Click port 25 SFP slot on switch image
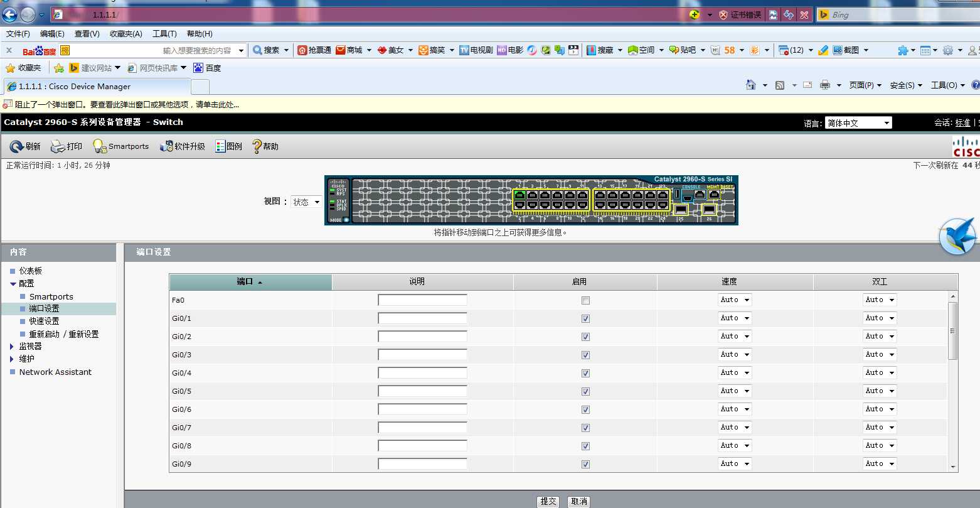 tap(680, 210)
